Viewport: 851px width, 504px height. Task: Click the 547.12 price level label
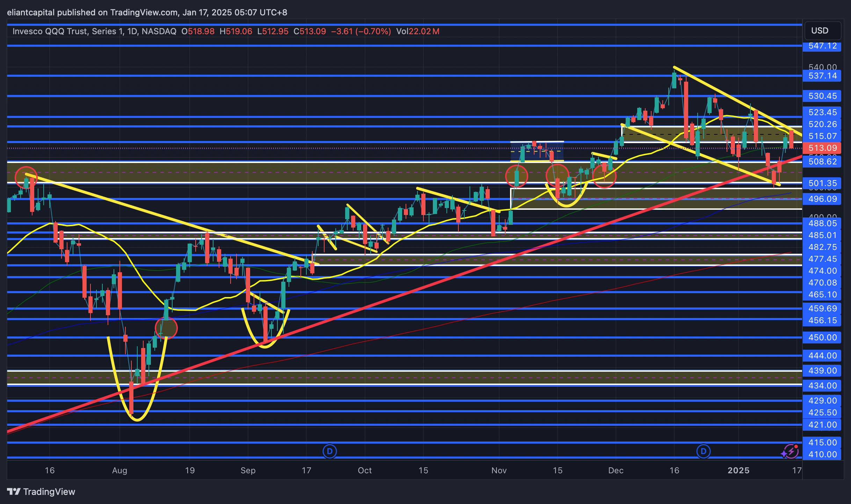click(822, 46)
